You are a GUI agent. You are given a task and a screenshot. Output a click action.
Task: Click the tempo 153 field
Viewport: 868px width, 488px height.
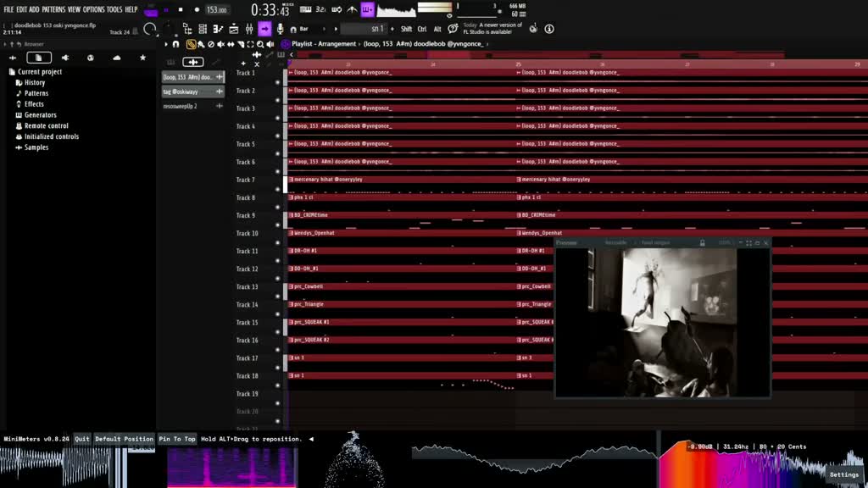216,9
